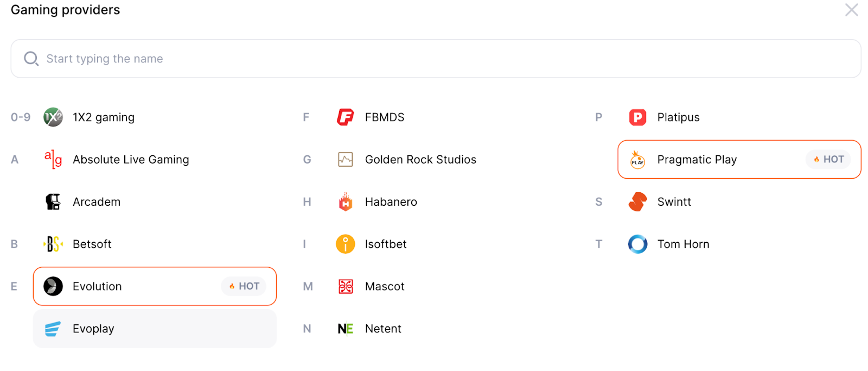The height and width of the screenshot is (371, 868).
Task: Select the Habanero logo icon
Action: tap(346, 202)
